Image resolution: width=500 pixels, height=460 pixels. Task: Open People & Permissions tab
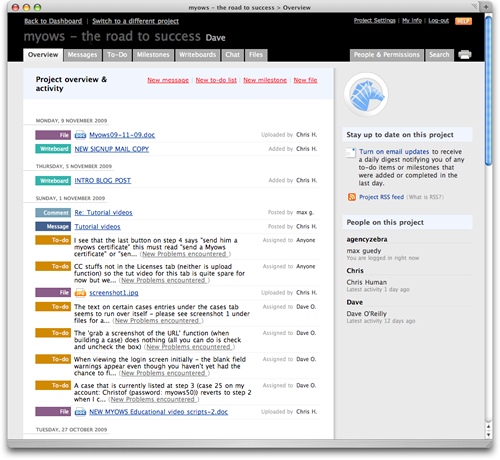387,55
